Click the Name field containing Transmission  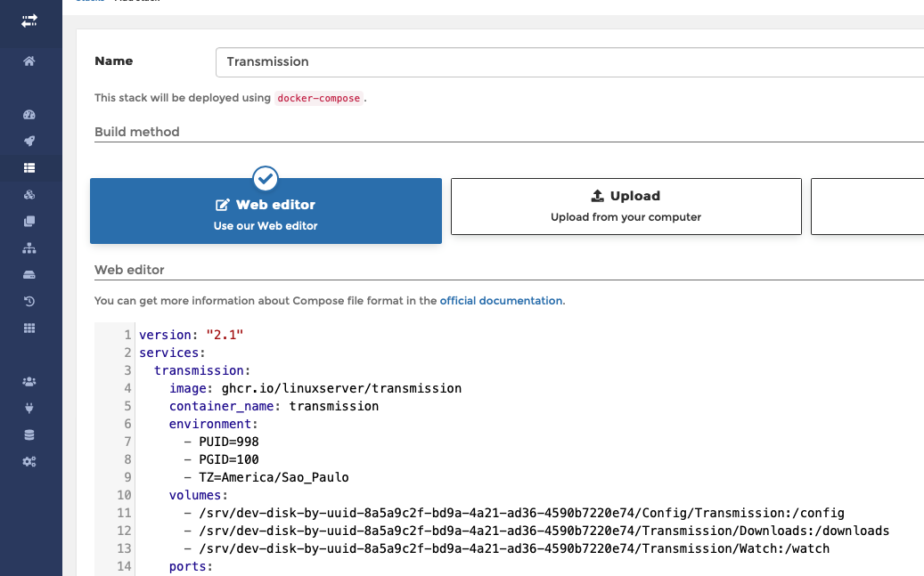570,62
